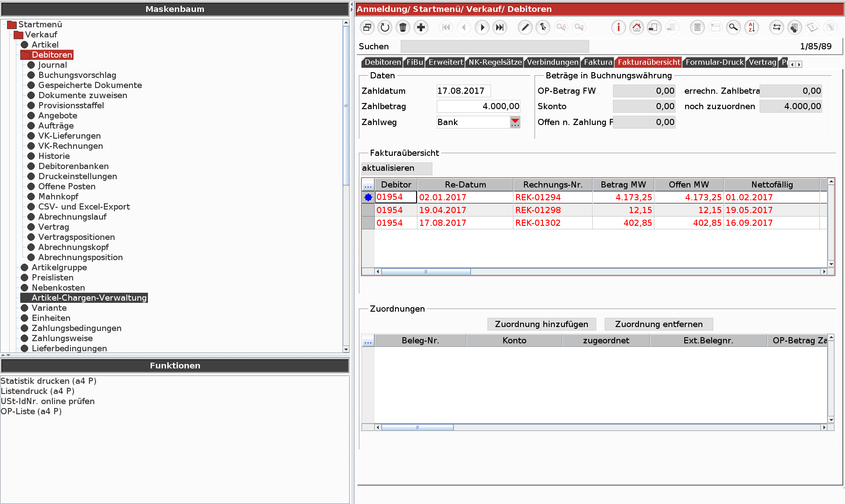Jump to the last record
This screenshot has height=504, width=845.
[500, 28]
